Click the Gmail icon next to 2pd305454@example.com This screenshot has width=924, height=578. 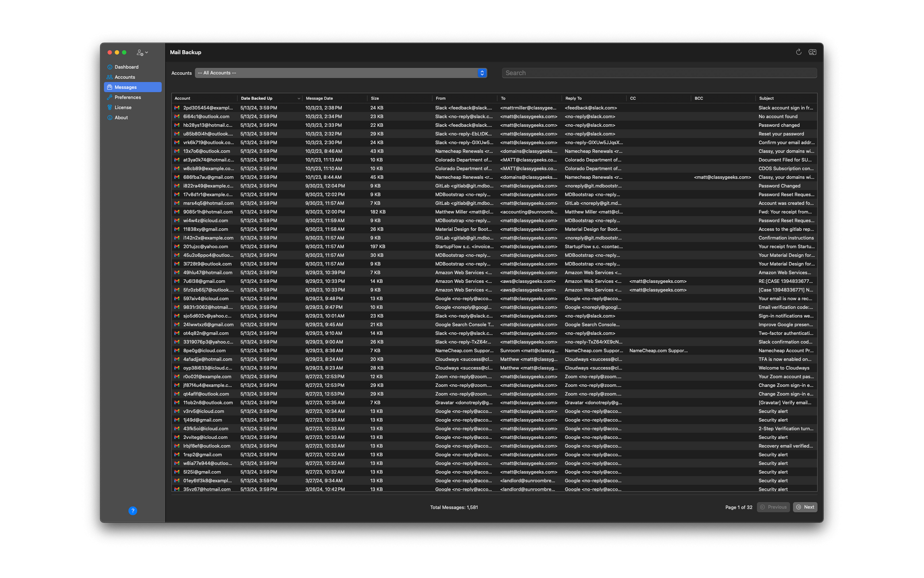tap(177, 107)
